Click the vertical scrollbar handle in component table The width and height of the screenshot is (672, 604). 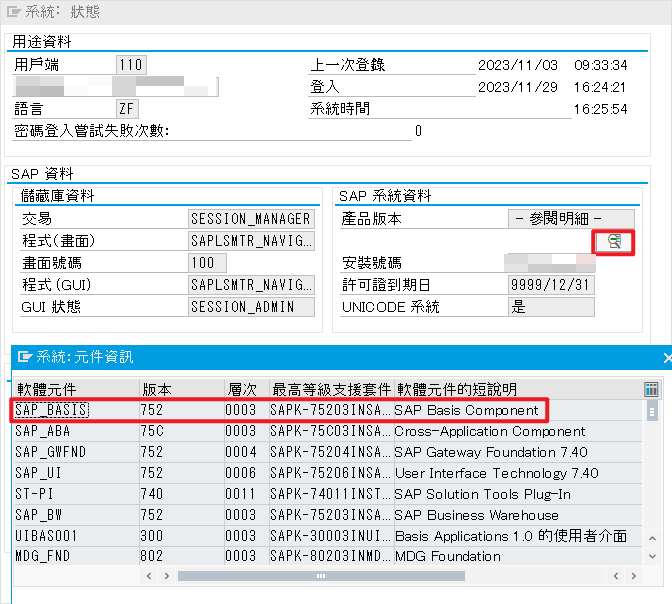(x=652, y=412)
